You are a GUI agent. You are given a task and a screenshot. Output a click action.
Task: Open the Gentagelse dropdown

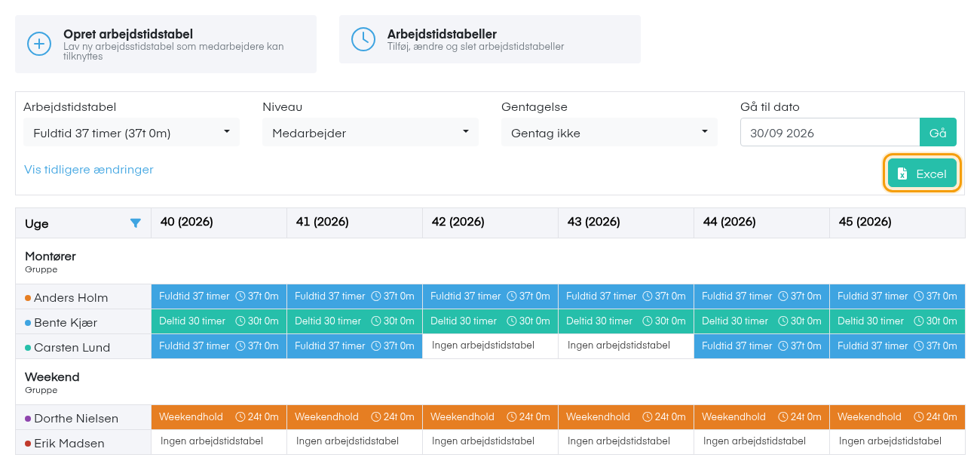609,133
